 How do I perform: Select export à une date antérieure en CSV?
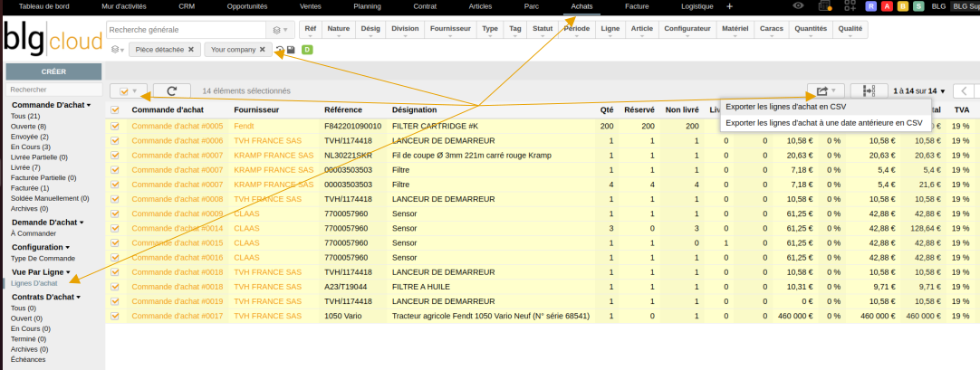coord(825,123)
